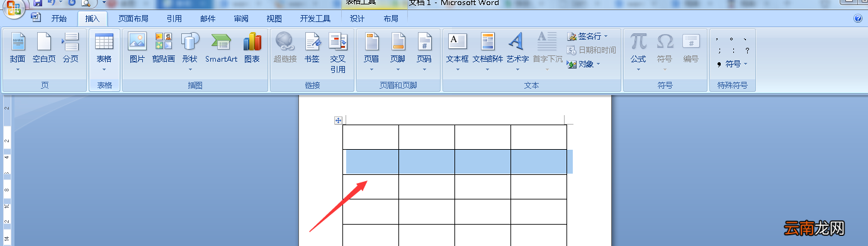Image resolution: width=868 pixels, height=246 pixels.
Task: Open the table tools 布局 tab
Action: point(391,18)
